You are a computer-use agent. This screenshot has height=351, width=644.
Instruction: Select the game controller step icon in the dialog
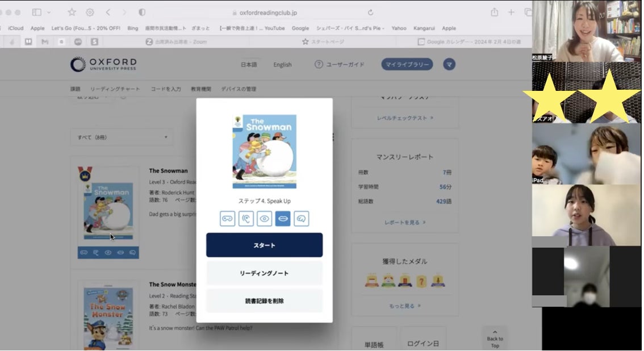[x=227, y=219]
